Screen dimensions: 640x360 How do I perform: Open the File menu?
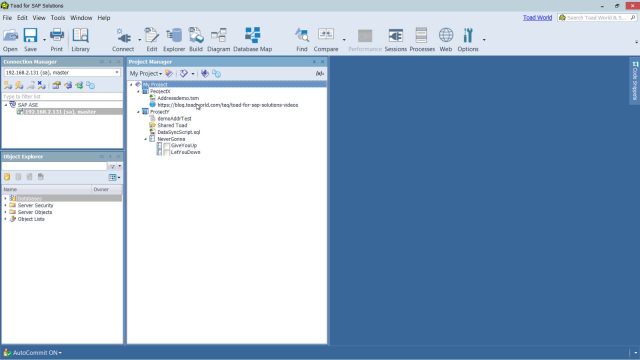[7, 18]
